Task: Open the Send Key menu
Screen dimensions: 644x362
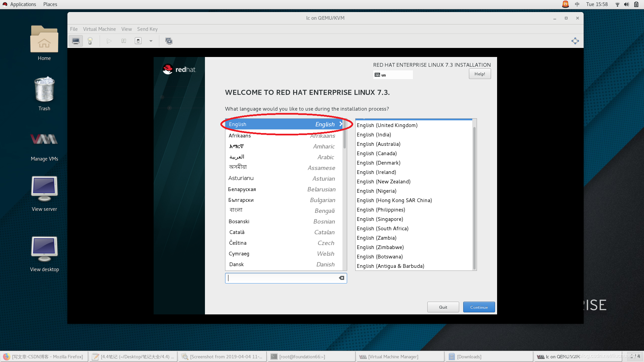Action: 147,29
